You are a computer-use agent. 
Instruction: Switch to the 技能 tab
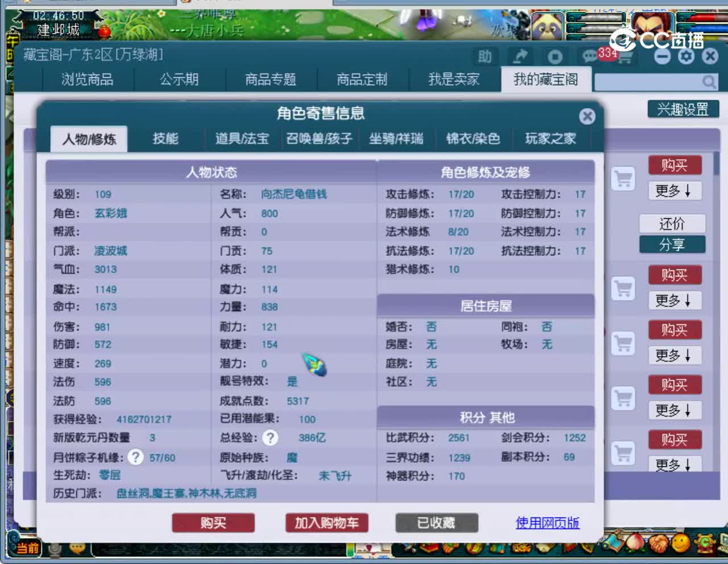click(x=166, y=139)
